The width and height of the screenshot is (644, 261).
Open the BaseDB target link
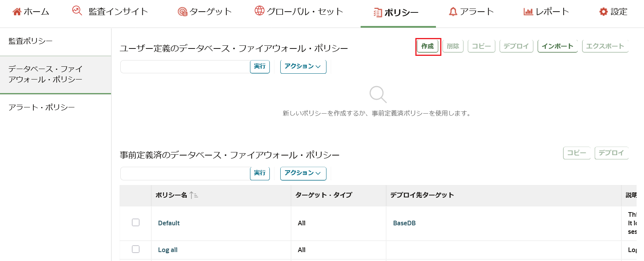[404, 223]
